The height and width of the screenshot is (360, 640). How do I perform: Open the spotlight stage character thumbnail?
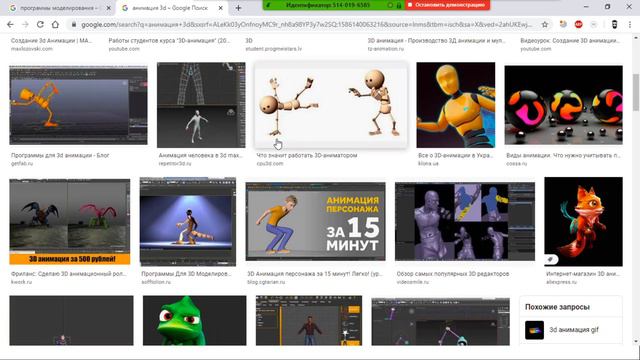coord(188,221)
